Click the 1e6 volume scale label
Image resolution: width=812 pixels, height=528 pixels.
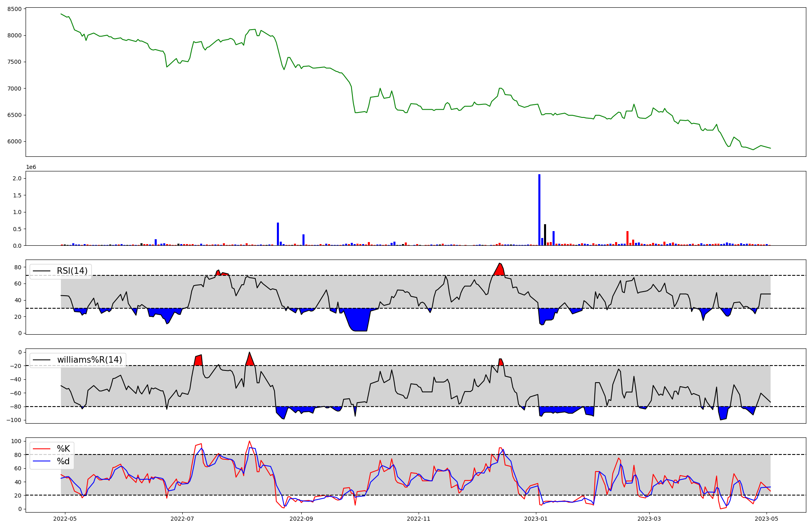click(31, 167)
